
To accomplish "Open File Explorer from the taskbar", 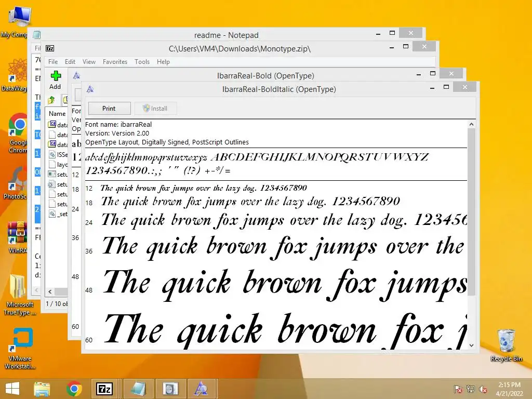I will pos(42,389).
